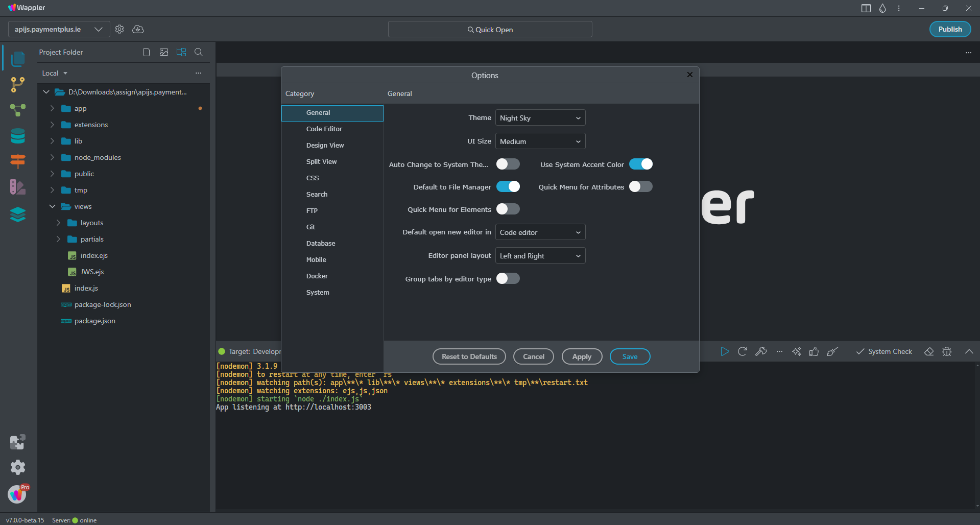Open the Local target dropdown
Image resolution: width=980 pixels, height=525 pixels.
click(x=55, y=73)
